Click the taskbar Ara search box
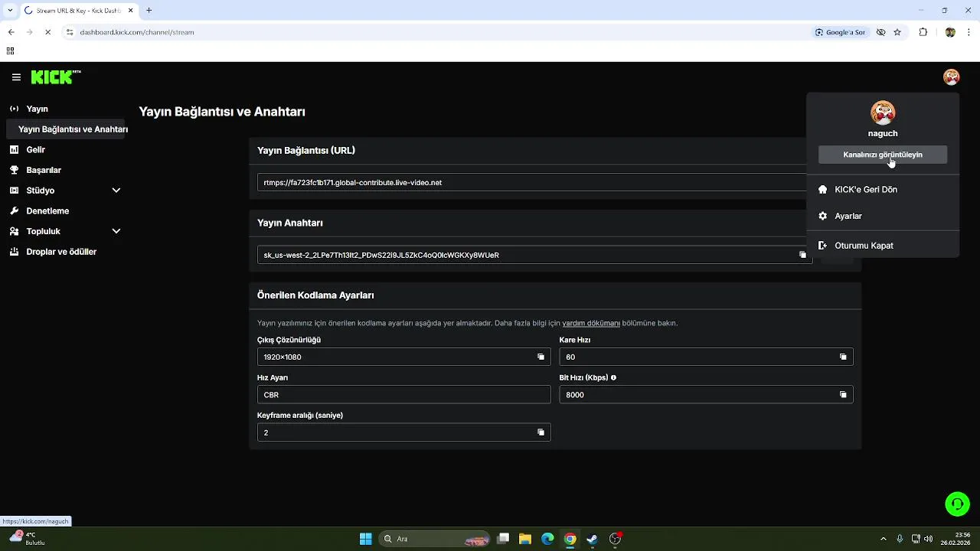 435,539
